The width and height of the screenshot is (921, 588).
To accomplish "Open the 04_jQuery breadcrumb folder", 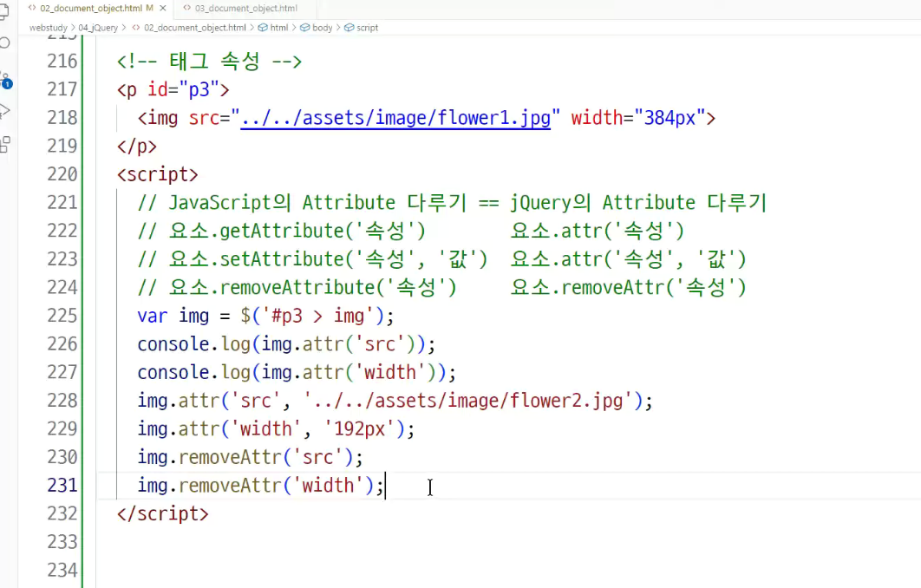I will pos(98,28).
